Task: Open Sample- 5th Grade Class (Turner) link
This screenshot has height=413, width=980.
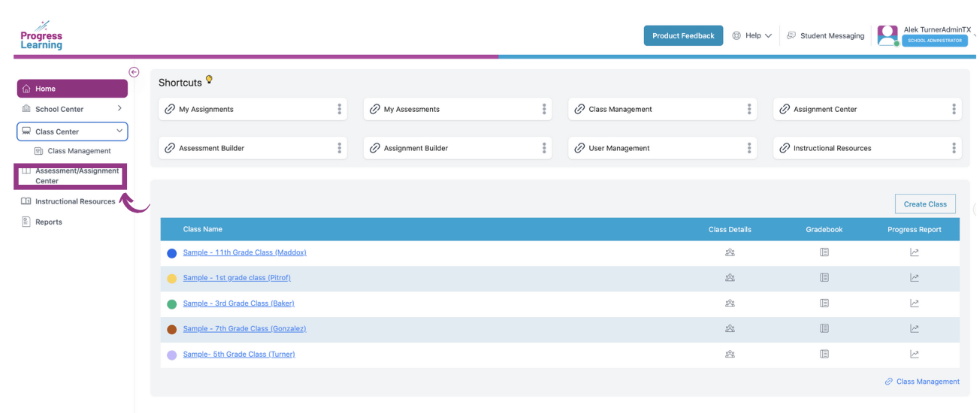Action: pos(239,354)
